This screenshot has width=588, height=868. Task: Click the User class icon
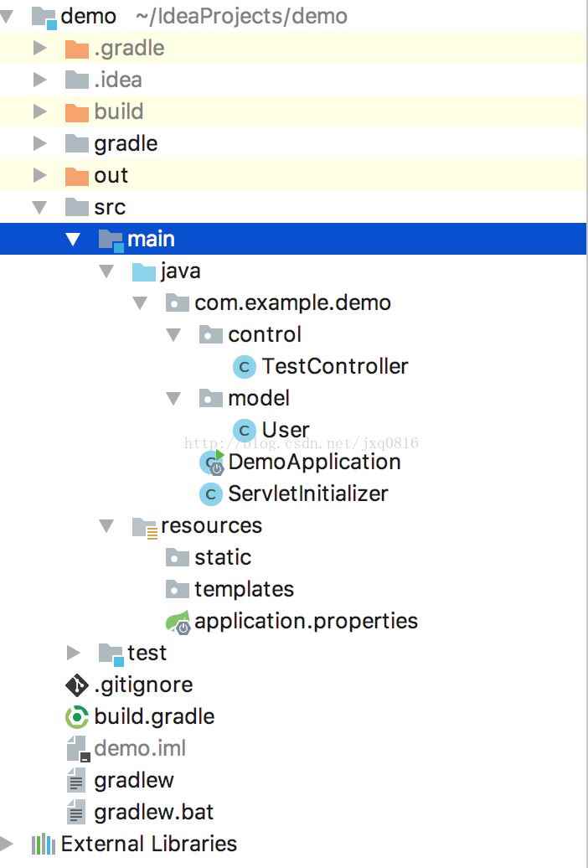tap(244, 431)
